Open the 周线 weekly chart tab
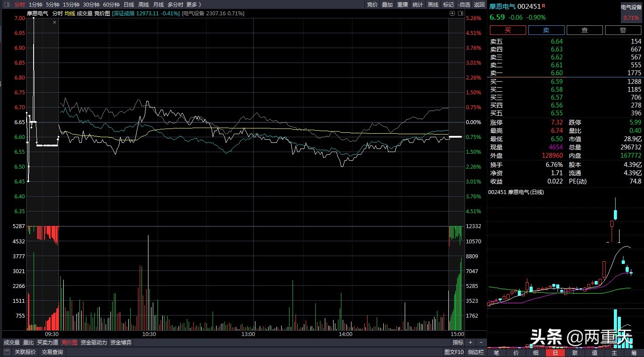The width and height of the screenshot is (644, 357). click(144, 4)
